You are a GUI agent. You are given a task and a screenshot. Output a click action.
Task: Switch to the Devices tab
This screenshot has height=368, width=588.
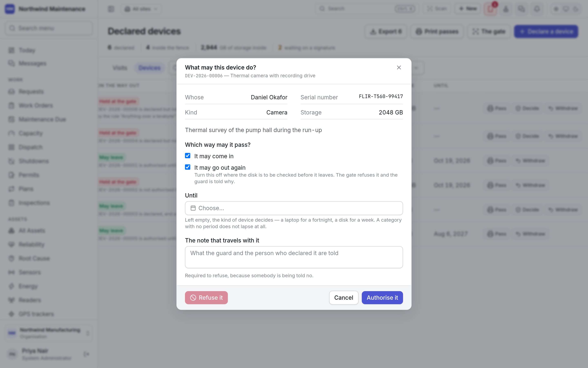[x=149, y=68]
